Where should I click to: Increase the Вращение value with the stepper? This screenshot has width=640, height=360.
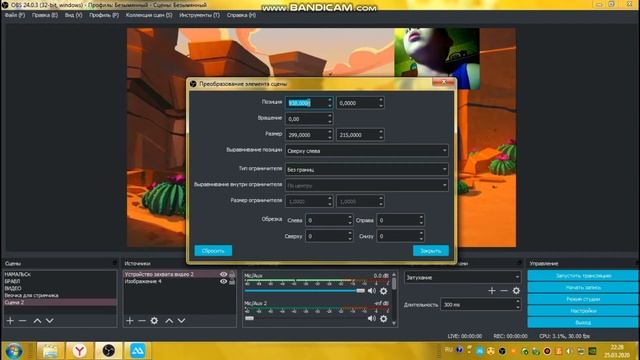330,116
